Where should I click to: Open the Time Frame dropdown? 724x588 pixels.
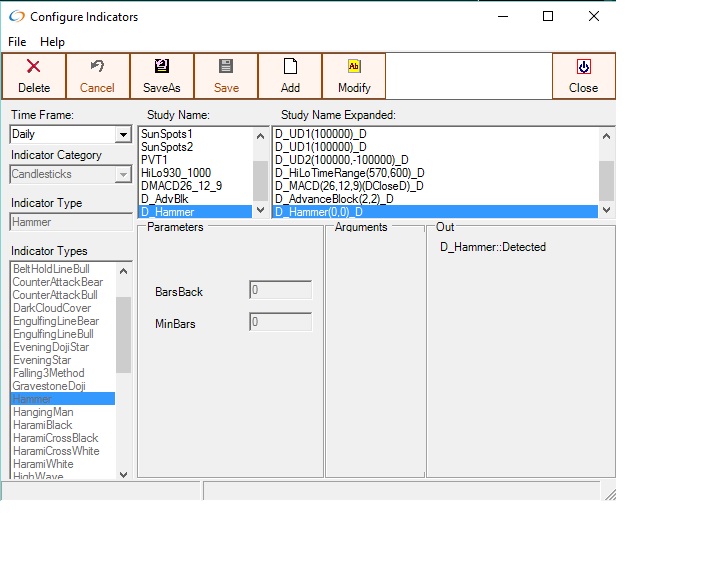pos(124,135)
